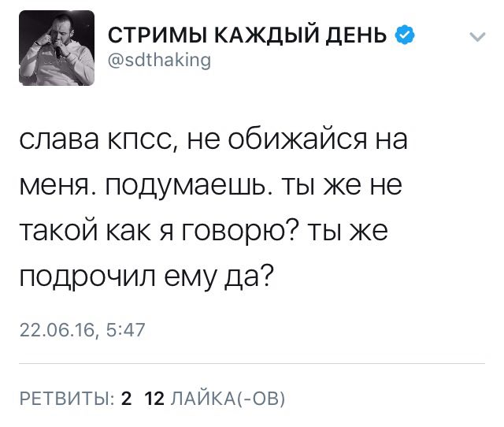This screenshot has width=504, height=427.
Task: Click the 22.06.16 date in timestamp
Action: (57, 330)
